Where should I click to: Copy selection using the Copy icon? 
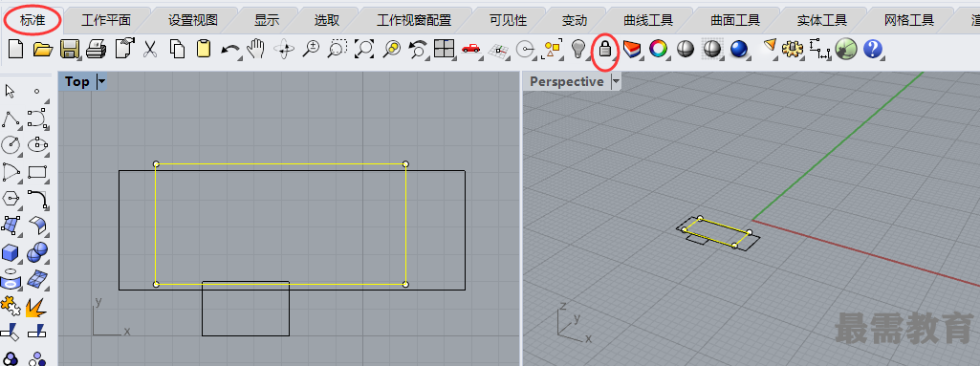point(178,49)
